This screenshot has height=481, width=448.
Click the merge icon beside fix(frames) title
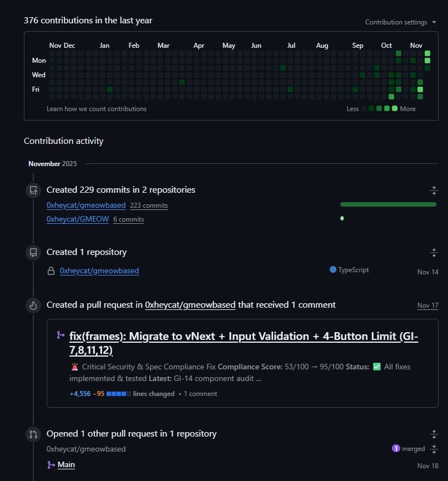coord(60,335)
